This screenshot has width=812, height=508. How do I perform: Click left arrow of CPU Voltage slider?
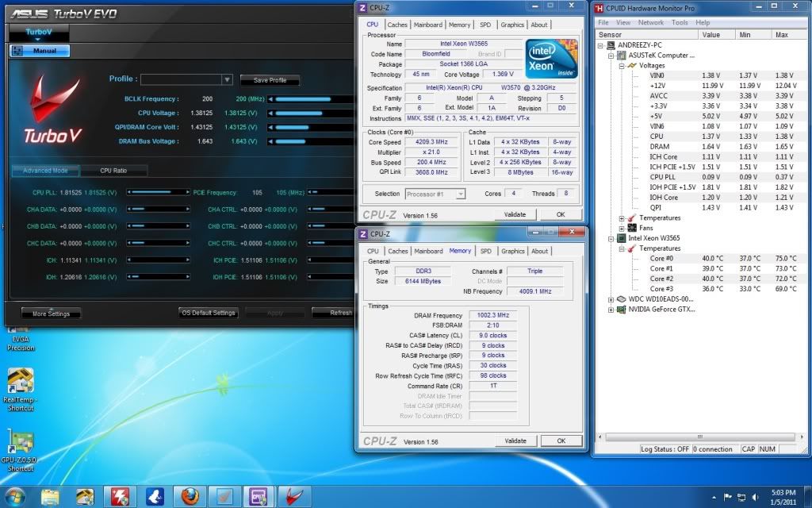tap(270, 113)
